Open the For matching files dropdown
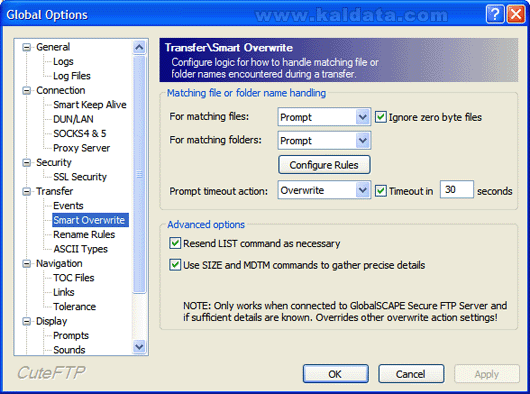 tap(363, 117)
